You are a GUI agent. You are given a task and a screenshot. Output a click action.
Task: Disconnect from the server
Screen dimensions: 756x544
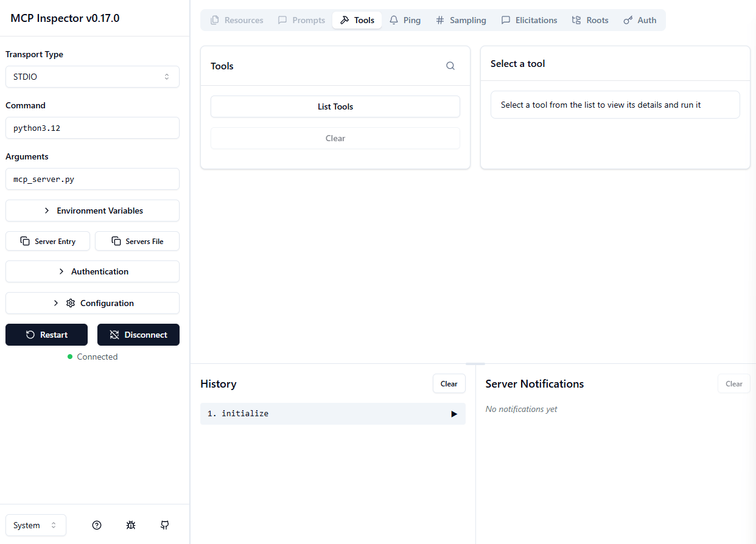139,335
